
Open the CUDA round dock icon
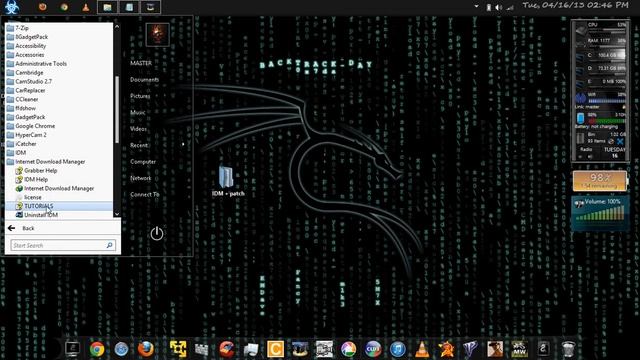click(x=373, y=349)
